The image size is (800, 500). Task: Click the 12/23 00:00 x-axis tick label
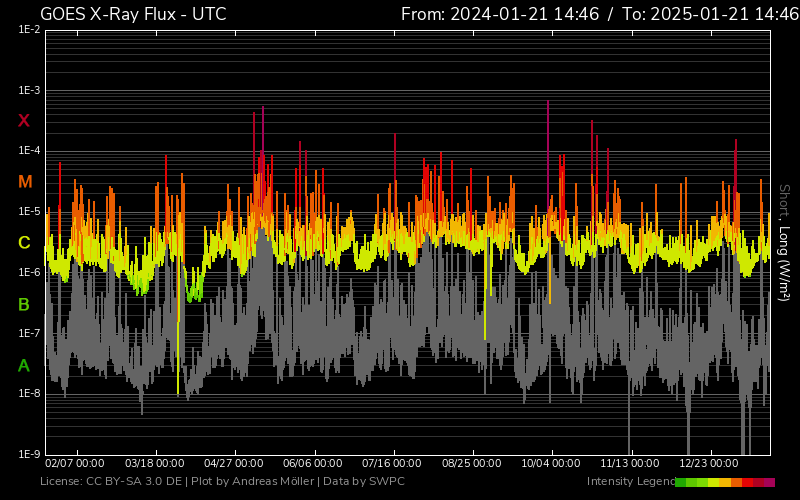click(x=708, y=464)
